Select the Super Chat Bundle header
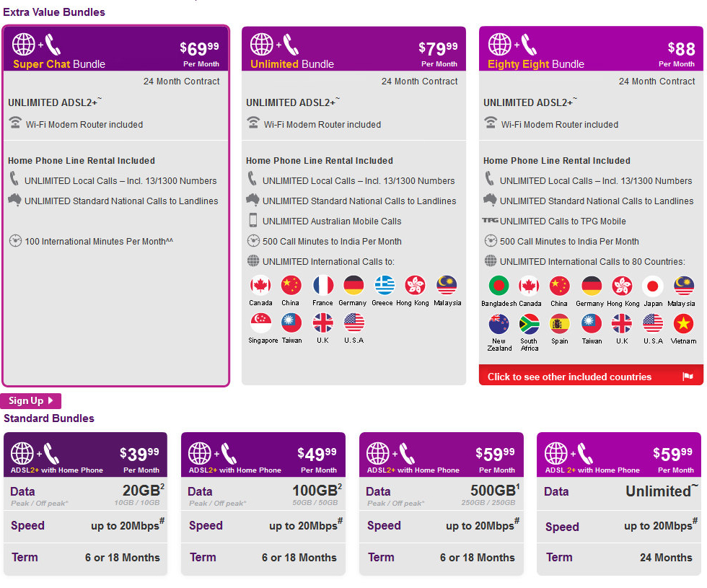This screenshot has width=707, height=588. pos(116,49)
